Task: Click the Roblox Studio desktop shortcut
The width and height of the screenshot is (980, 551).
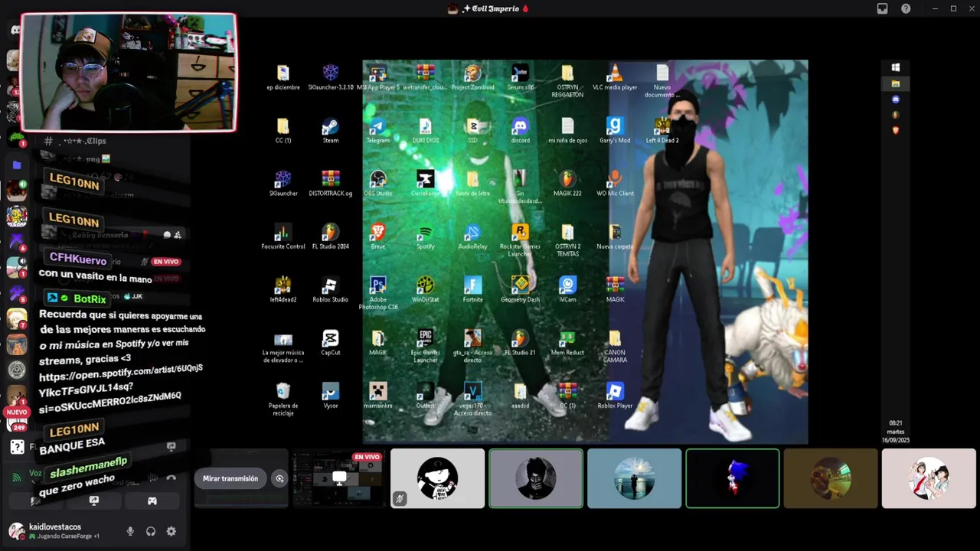Action: [331, 289]
